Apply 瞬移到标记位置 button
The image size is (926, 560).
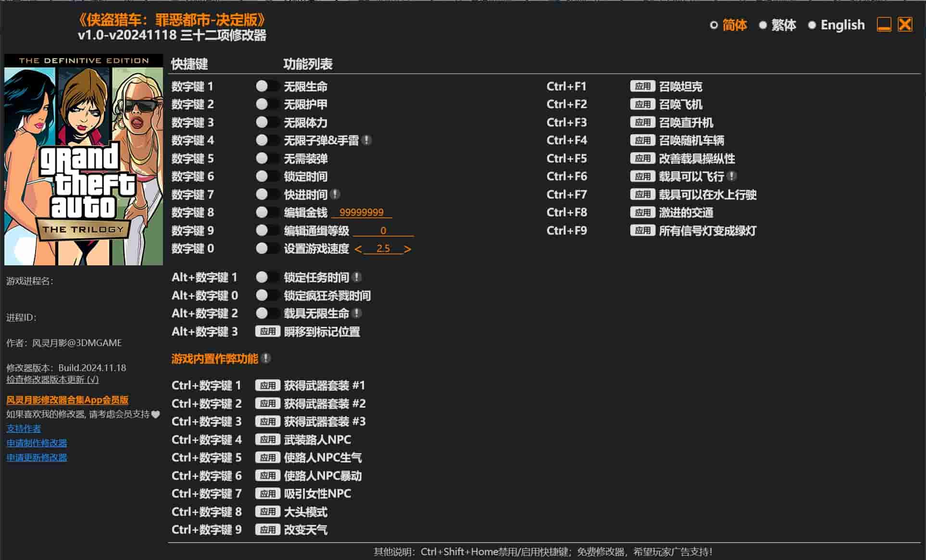click(267, 332)
